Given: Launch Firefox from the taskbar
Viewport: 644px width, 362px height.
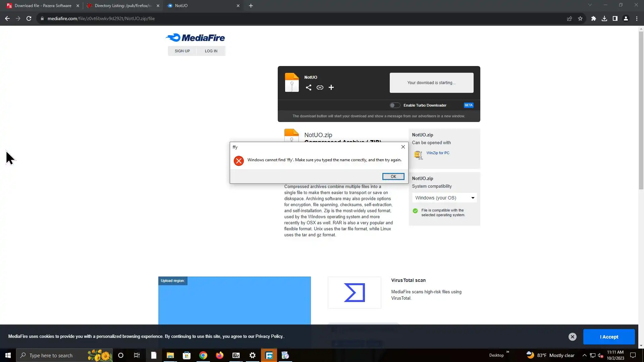Looking at the screenshot, I should [220, 355].
